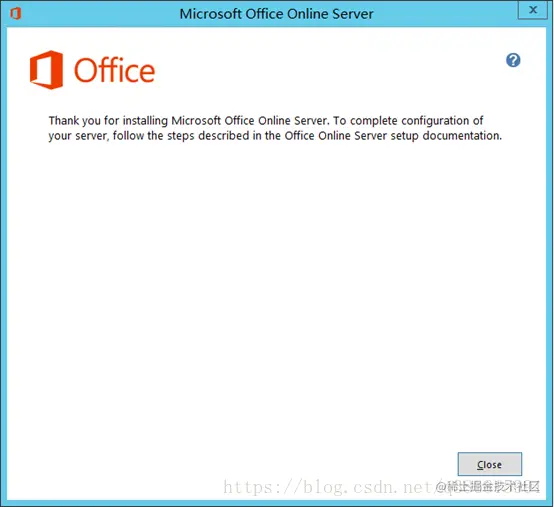The image size is (554, 507).
Task: Click "Office Online Server" in second message line
Action: [x=336, y=136]
